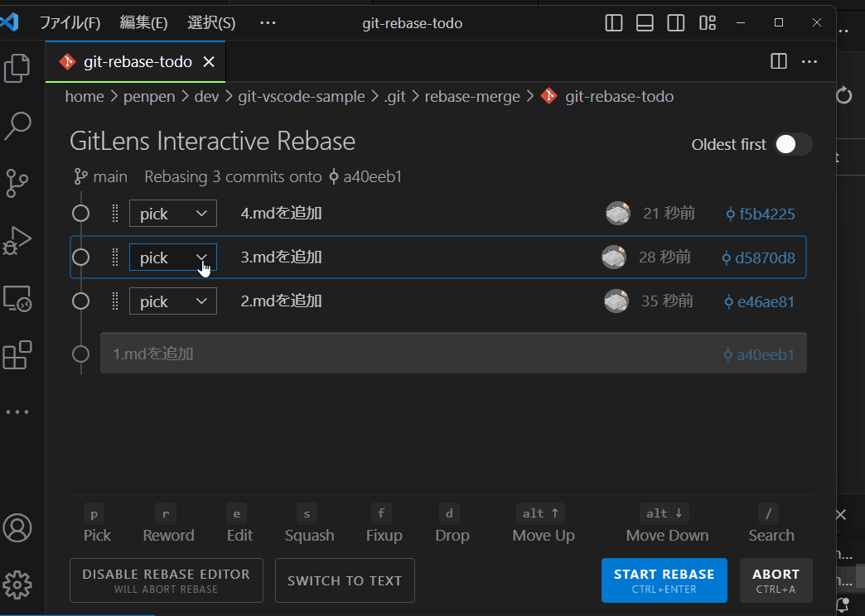Viewport: 865px width, 616px height.
Task: Split the editor to the right
Action: coord(778,61)
